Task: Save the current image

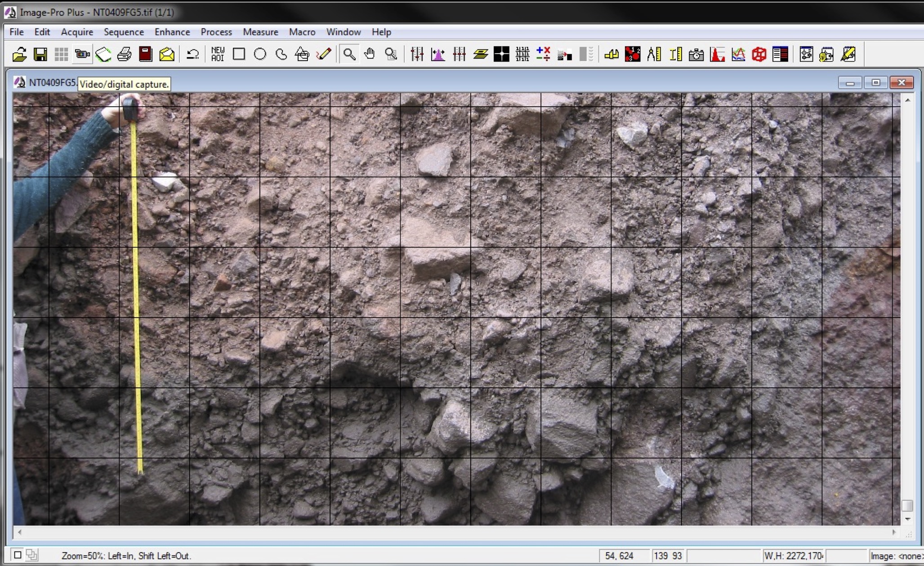Action: pos(40,54)
